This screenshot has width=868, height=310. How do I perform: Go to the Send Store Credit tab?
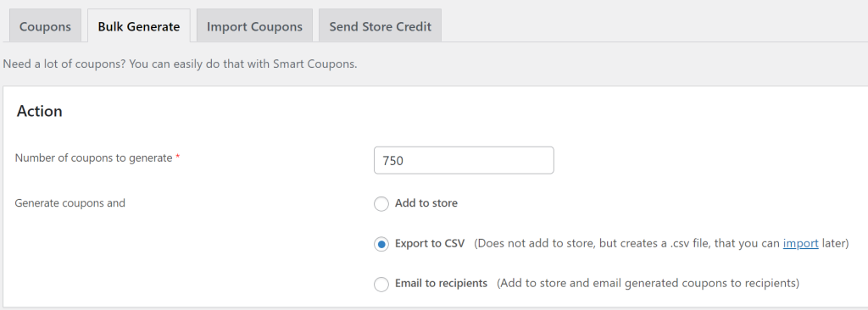click(x=381, y=26)
